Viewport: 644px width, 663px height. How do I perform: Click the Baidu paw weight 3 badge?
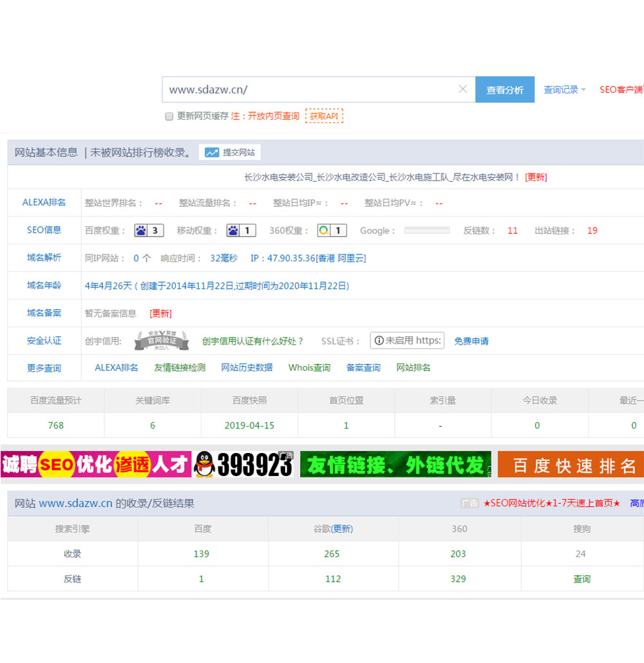(x=149, y=231)
